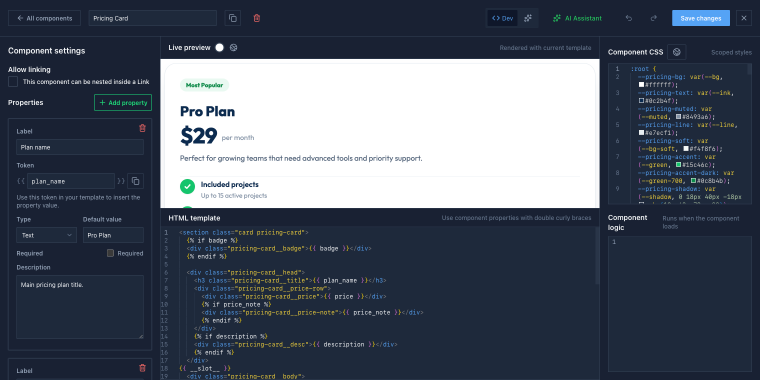Screen dimensions: 760x380
Task: Click inside the Component logic editor
Action: click(x=680, y=304)
